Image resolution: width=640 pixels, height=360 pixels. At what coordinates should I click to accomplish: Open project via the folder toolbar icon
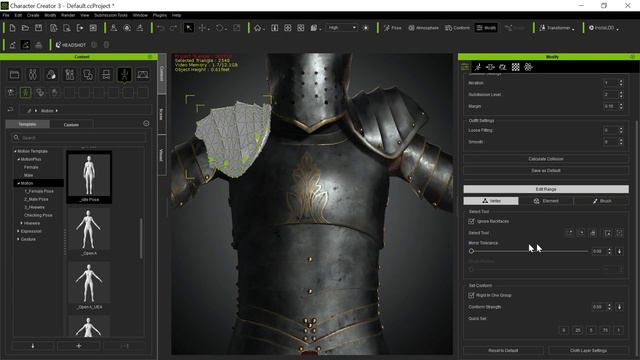tap(25, 28)
